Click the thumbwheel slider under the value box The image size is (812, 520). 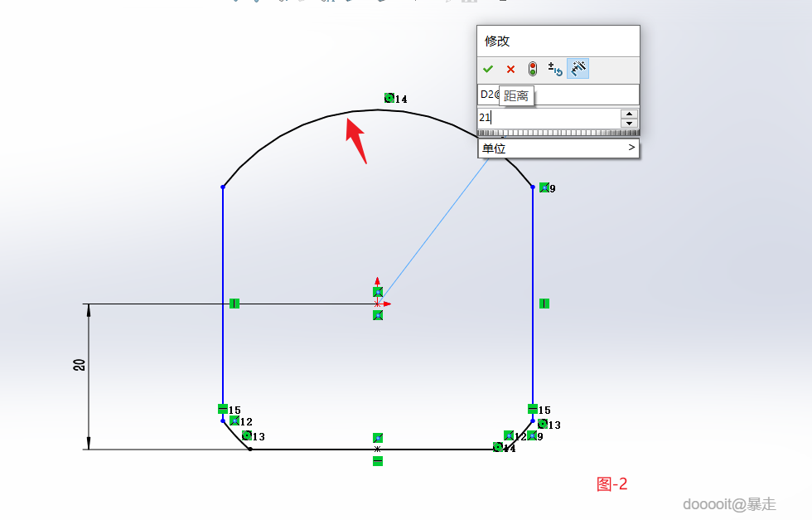(x=558, y=133)
